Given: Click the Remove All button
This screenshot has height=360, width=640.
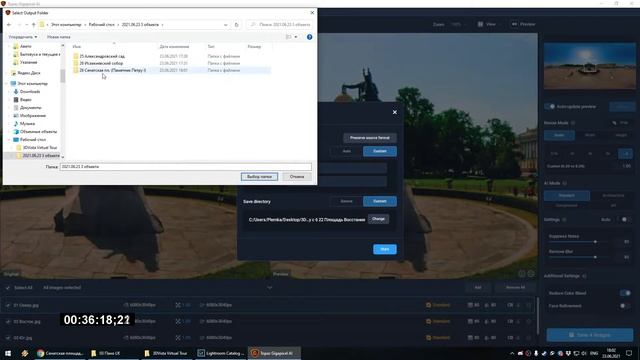Looking at the screenshot, I should coord(515,288).
